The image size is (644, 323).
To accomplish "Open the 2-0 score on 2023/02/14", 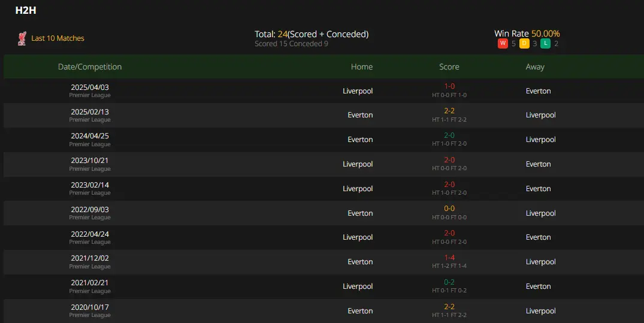I will click(449, 184).
